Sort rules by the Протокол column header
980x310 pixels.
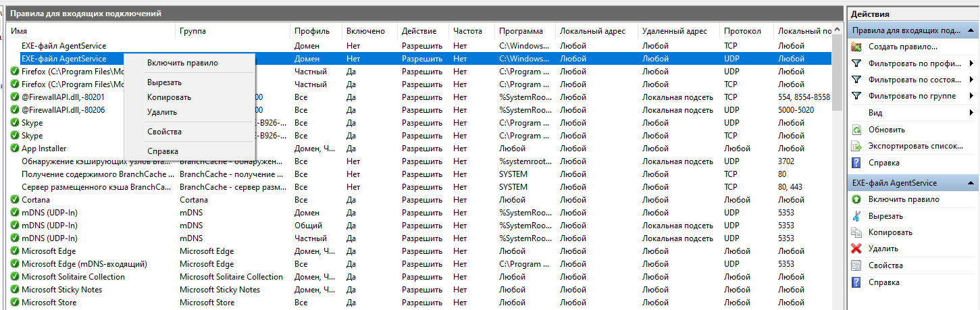point(742,31)
